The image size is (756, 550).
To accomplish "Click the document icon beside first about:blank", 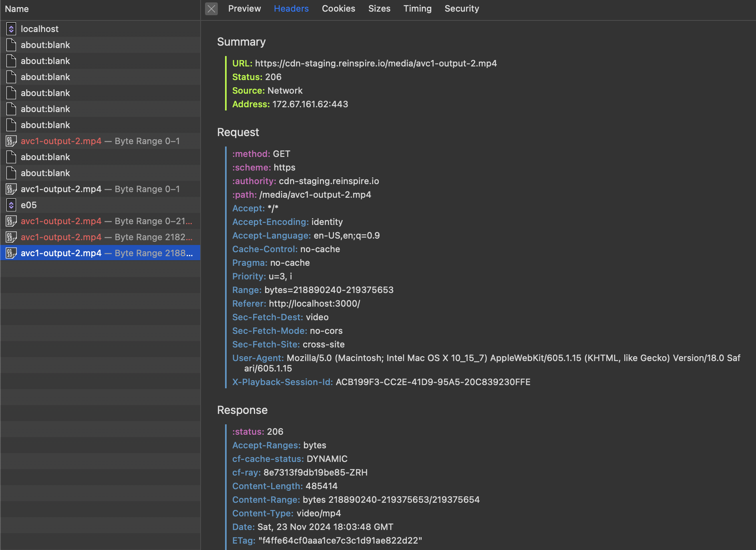I will coord(11,45).
